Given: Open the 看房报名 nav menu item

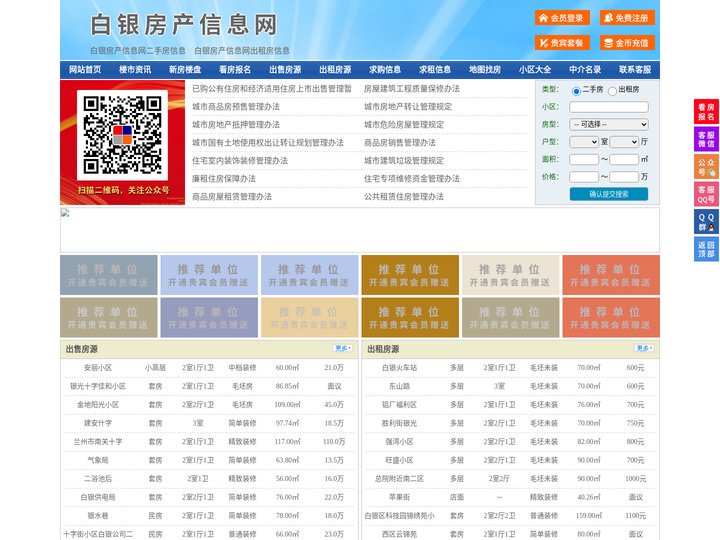Looking at the screenshot, I should pyautogui.click(x=235, y=70).
